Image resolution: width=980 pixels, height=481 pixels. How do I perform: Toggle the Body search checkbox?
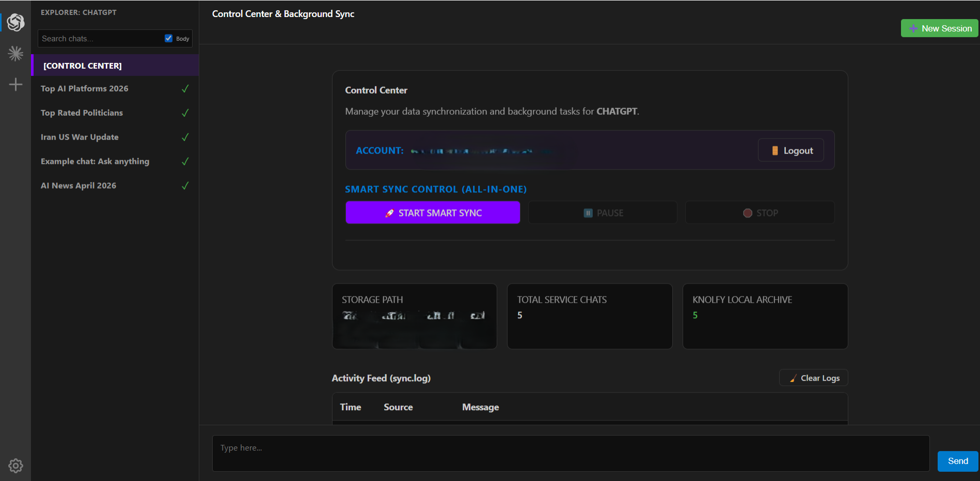168,38
